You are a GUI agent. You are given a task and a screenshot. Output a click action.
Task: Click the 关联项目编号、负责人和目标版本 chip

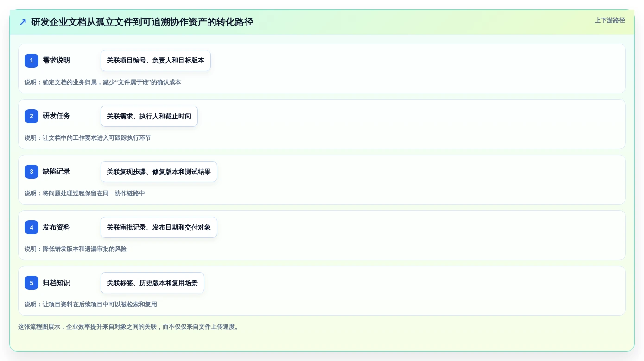coord(156,61)
